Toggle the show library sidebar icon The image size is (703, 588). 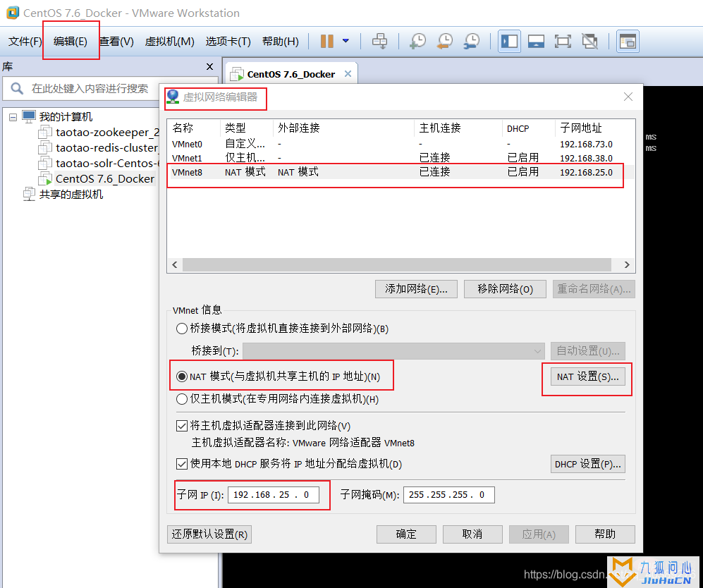coord(509,41)
